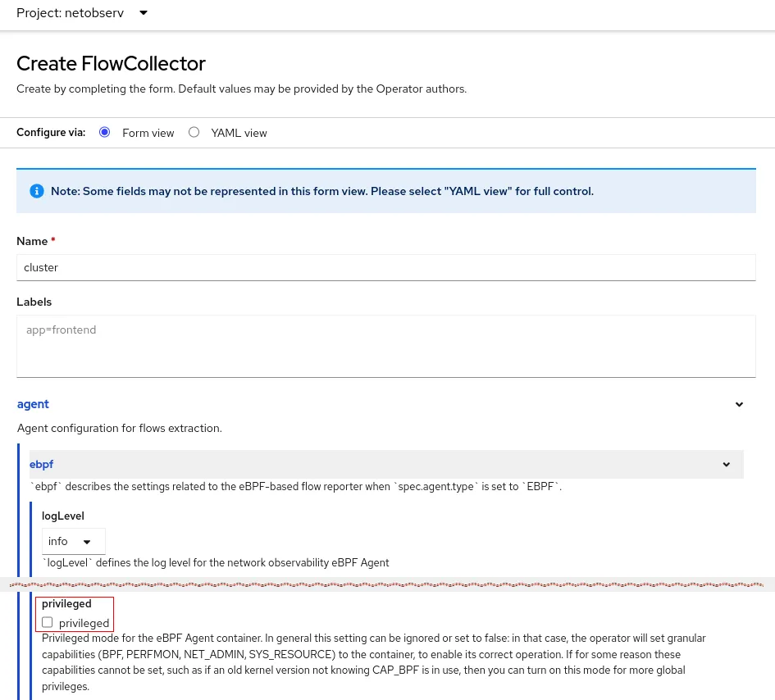Image resolution: width=775 pixels, height=700 pixels.
Task: Click the agent section title
Action: click(x=33, y=404)
